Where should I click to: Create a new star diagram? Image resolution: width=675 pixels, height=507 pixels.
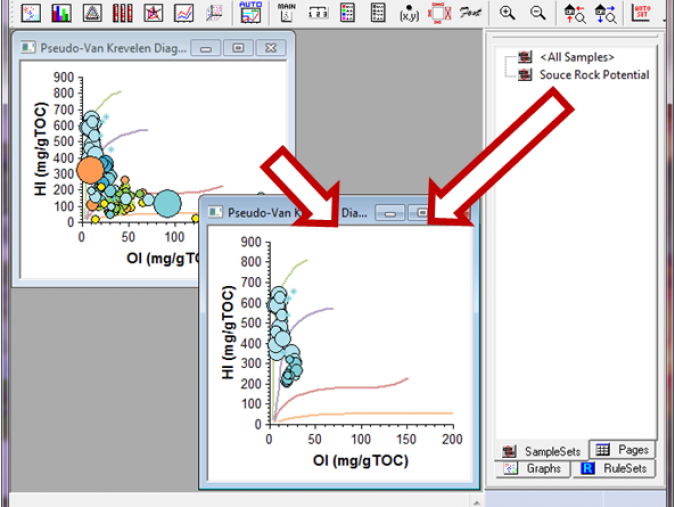[153, 13]
